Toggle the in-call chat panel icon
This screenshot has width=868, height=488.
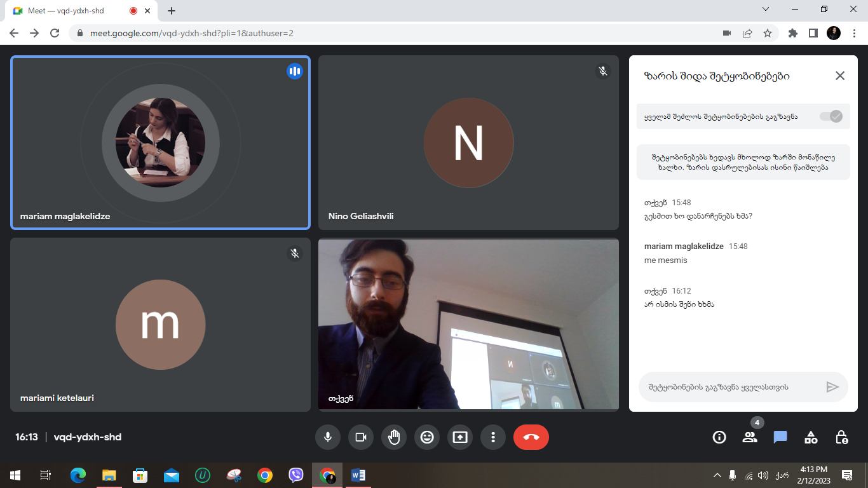780,437
